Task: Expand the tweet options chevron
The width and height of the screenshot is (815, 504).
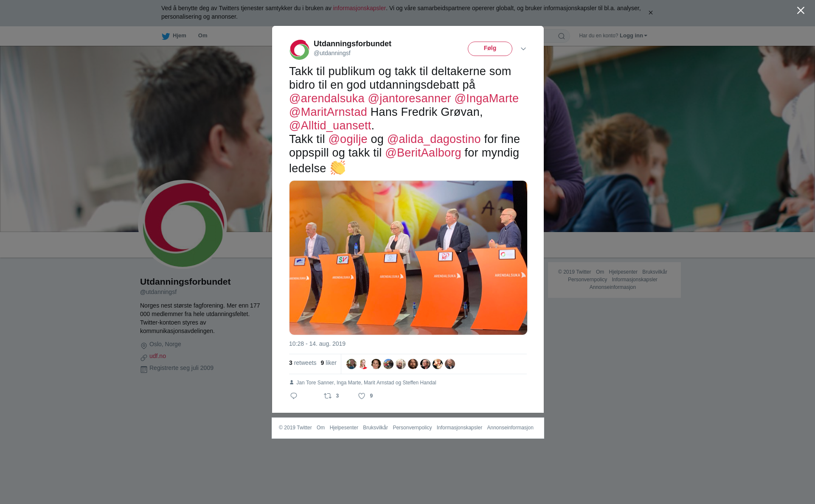Action: pyautogui.click(x=523, y=49)
